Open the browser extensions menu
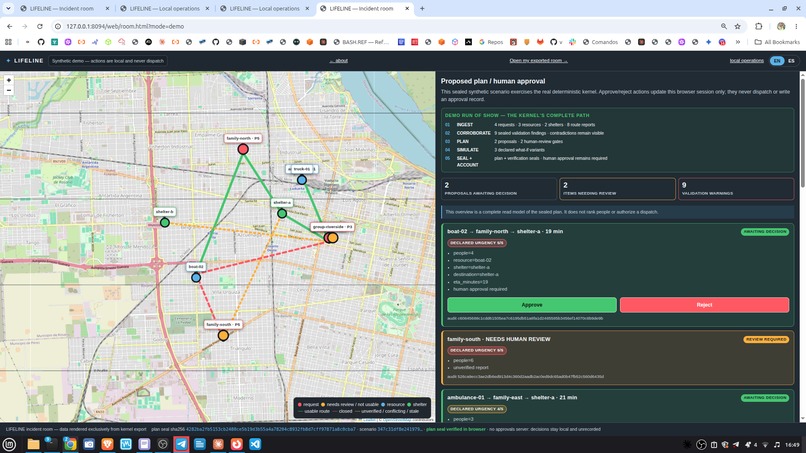The image size is (806, 453). point(759,26)
